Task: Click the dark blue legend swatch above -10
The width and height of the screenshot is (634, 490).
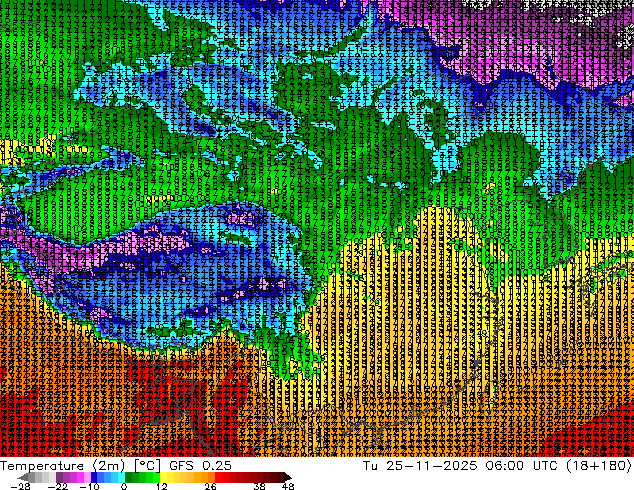Action: tap(94, 477)
